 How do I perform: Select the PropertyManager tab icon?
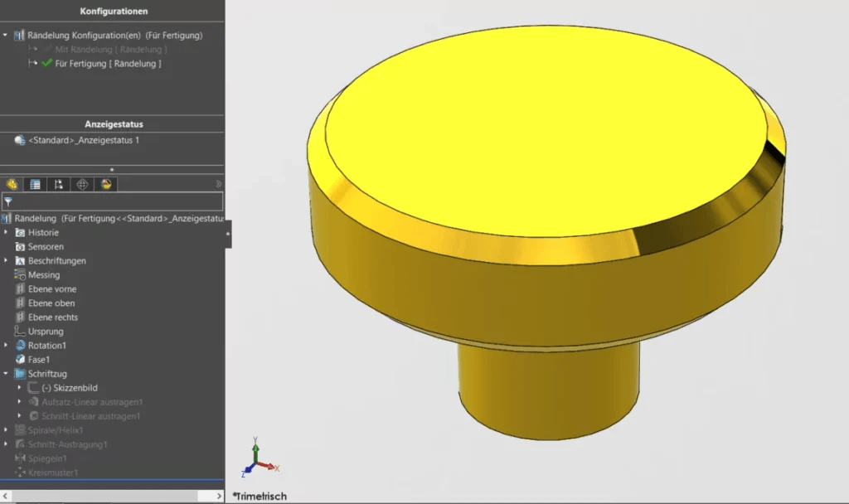(x=34, y=184)
